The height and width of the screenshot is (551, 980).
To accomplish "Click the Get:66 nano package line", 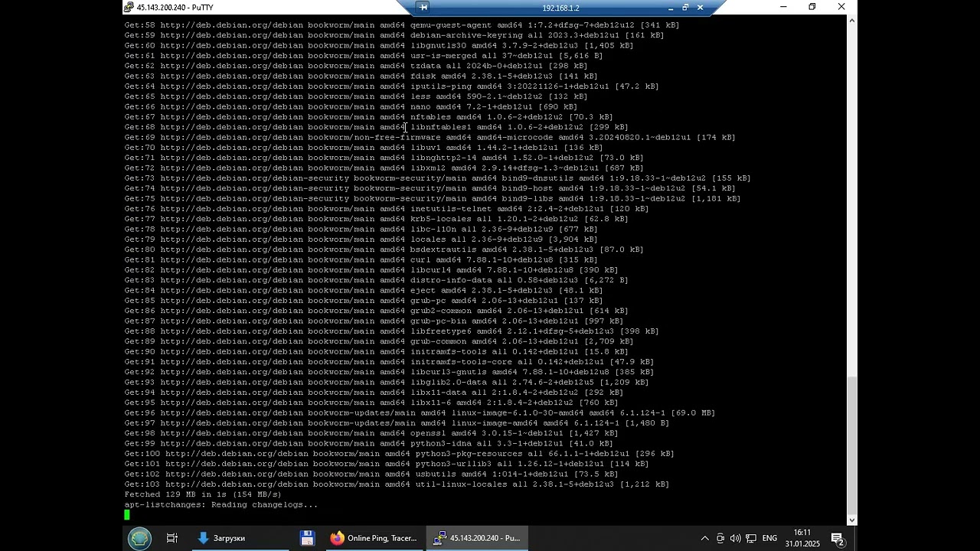I will point(351,107).
